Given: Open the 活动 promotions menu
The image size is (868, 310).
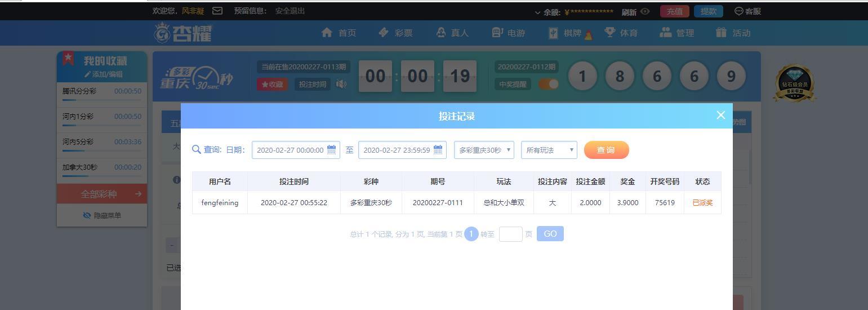Looking at the screenshot, I should [733, 33].
